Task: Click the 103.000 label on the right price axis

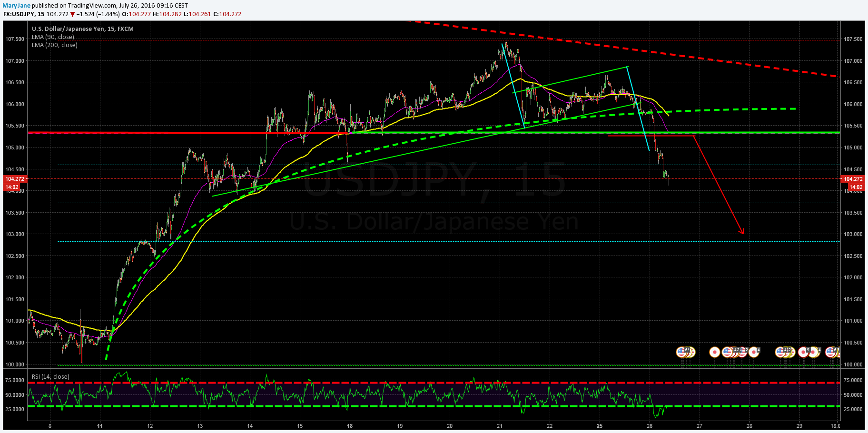Action: tap(854, 234)
